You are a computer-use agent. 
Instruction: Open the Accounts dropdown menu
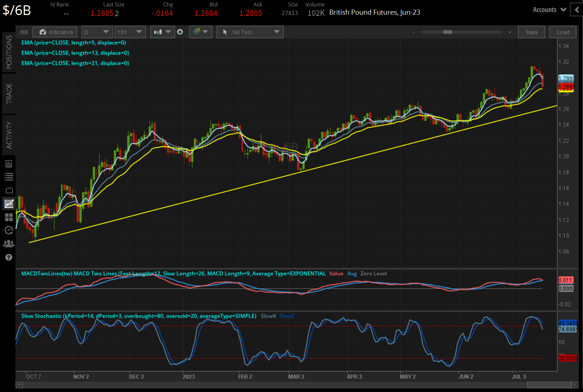pyautogui.click(x=549, y=10)
